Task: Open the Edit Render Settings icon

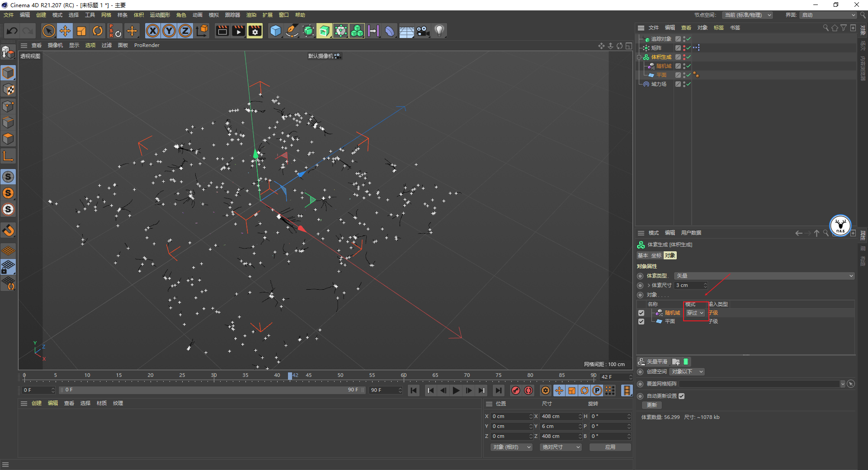Action: click(255, 31)
